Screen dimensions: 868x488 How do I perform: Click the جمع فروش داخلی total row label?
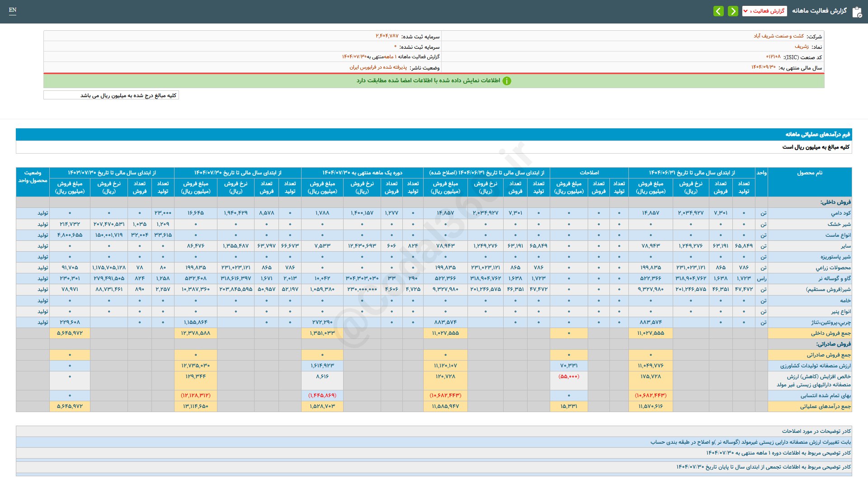(830, 333)
